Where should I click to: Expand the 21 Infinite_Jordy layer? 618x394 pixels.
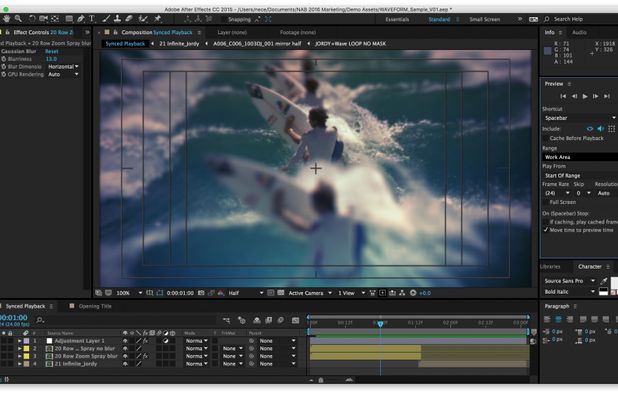[19, 364]
